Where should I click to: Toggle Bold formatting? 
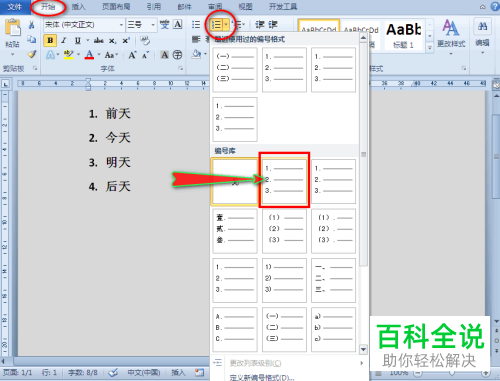(50, 40)
